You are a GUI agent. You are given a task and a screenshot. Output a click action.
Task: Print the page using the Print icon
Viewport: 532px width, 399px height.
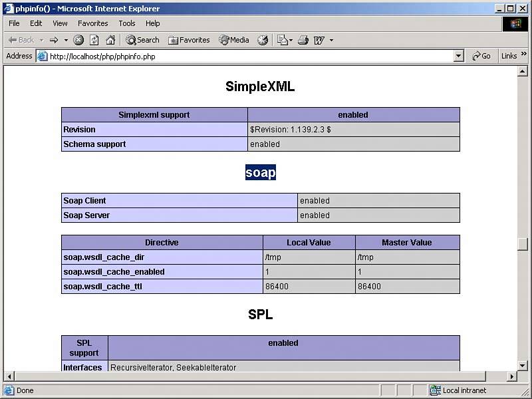point(303,40)
